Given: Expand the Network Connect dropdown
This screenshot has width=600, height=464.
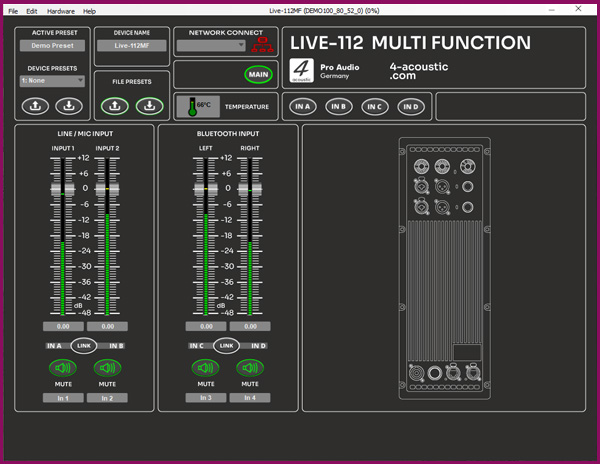Looking at the screenshot, I should 211,46.
